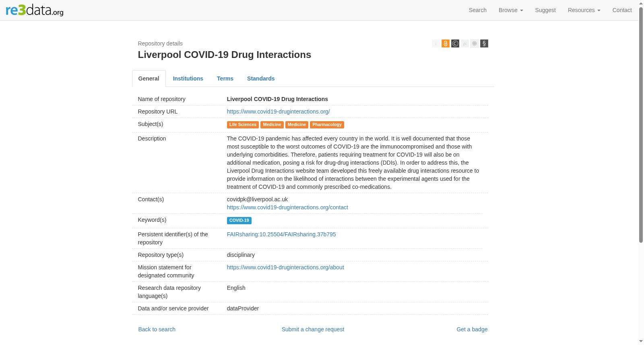
Task: Click the greyed-out 'pi' persistent identifier icon
Action: point(465,43)
